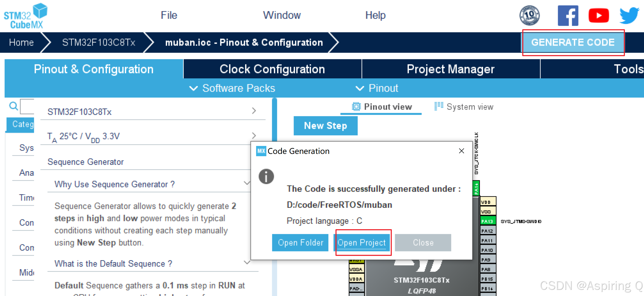Open the YouTube icon link
The height and width of the screenshot is (296, 644).
click(598, 15)
